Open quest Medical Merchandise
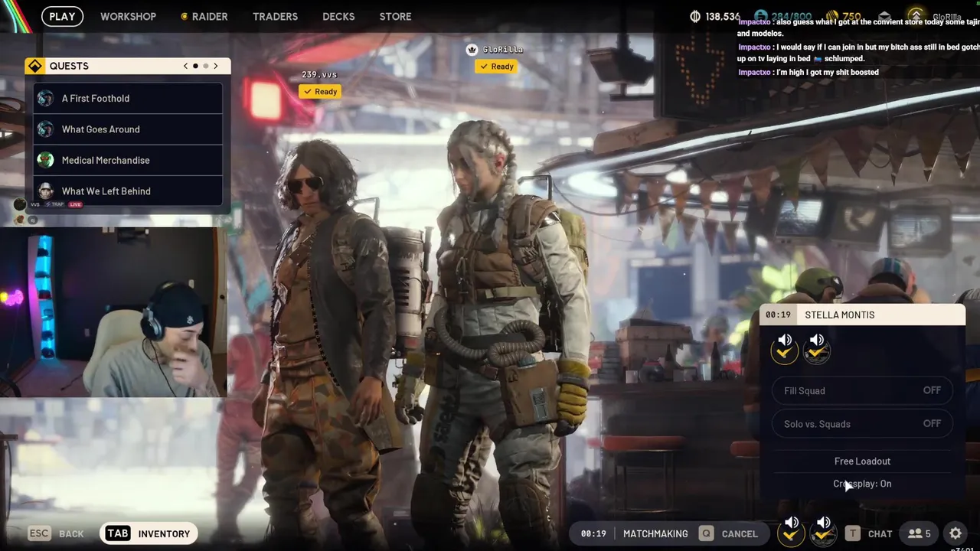The width and height of the screenshot is (980, 551). (x=128, y=160)
